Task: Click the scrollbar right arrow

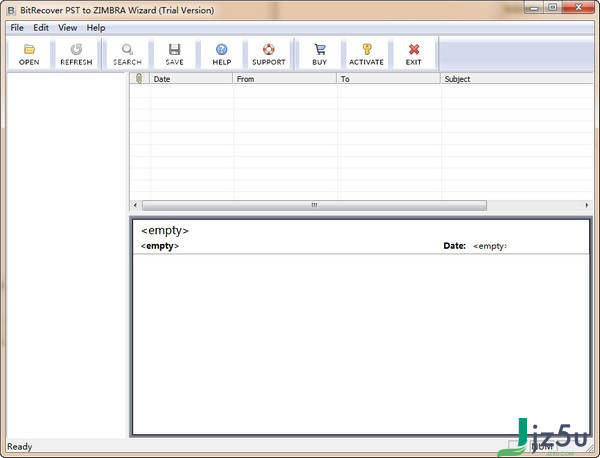Action: click(587, 205)
